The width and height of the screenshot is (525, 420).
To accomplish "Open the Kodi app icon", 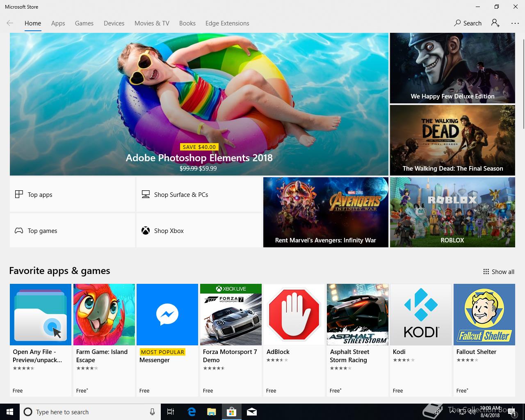I will [x=421, y=315].
